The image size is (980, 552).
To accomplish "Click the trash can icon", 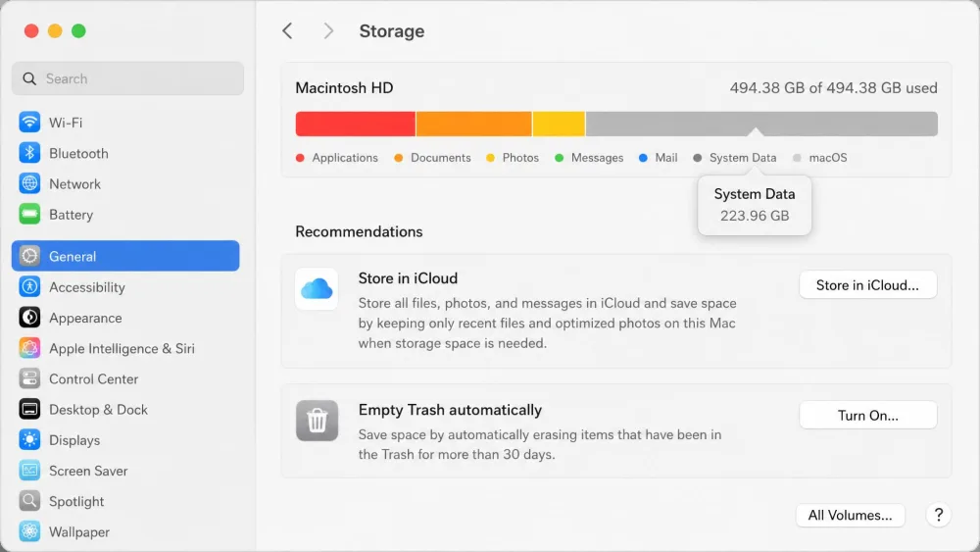I will coord(317,420).
